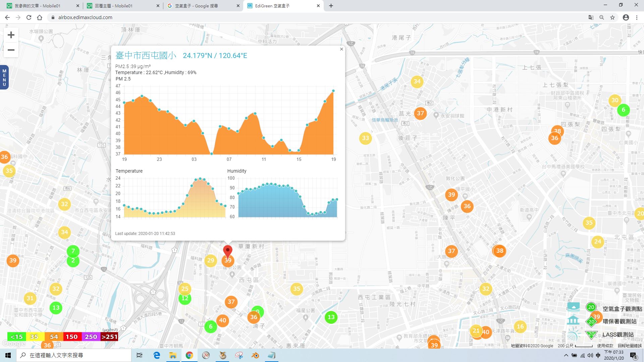Bookmark this page with star icon

click(612, 17)
